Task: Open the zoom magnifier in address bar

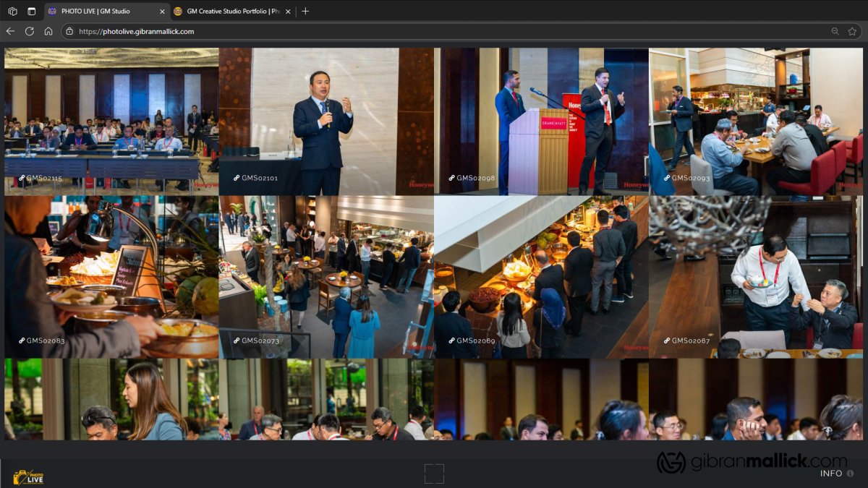Action: point(835,31)
